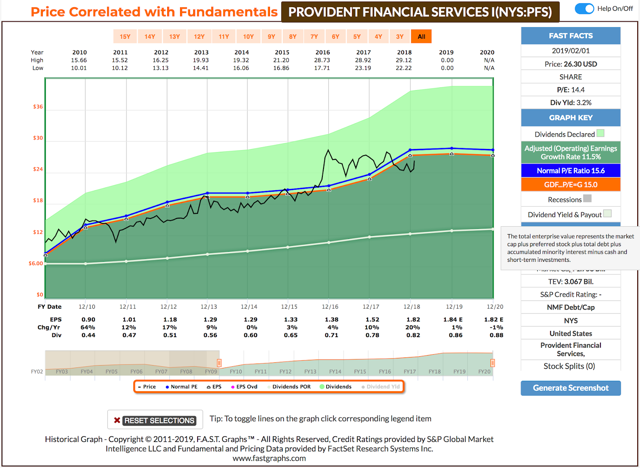
Task: Toggle the Dividends POR legend item
Action: (x=289, y=386)
